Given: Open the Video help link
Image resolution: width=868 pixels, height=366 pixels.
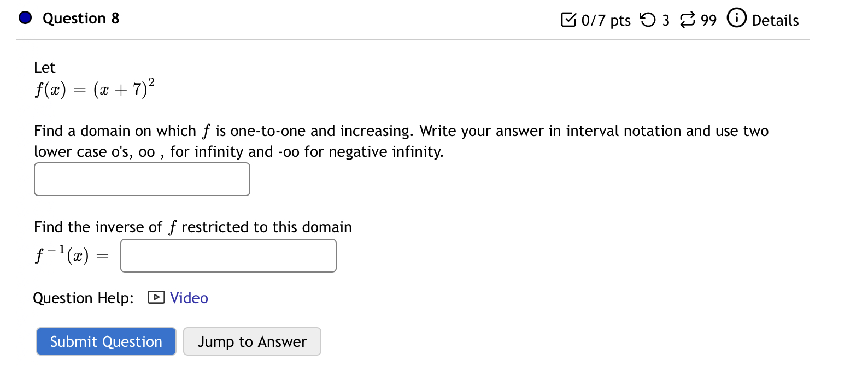Looking at the screenshot, I should [x=188, y=298].
